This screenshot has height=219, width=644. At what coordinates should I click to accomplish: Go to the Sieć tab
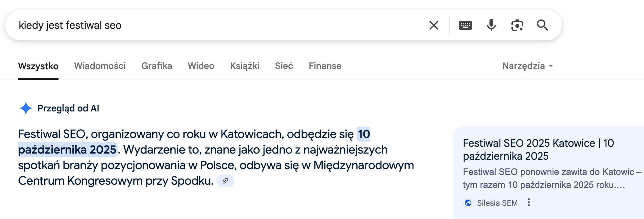284,66
